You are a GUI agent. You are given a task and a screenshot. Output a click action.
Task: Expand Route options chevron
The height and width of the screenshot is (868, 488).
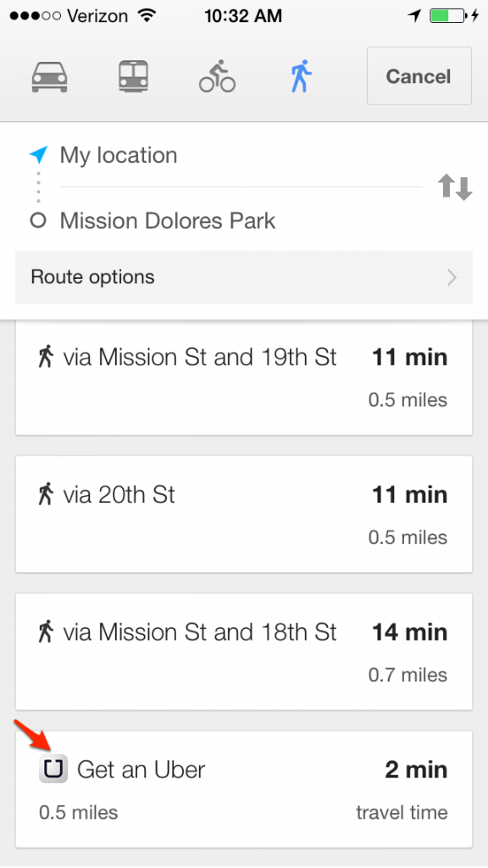tap(452, 277)
